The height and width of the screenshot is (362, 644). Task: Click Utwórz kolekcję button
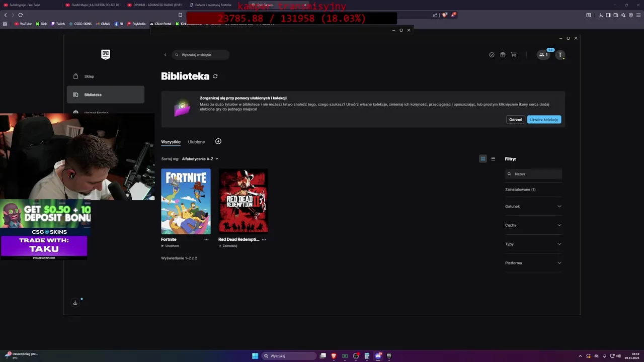[544, 120]
